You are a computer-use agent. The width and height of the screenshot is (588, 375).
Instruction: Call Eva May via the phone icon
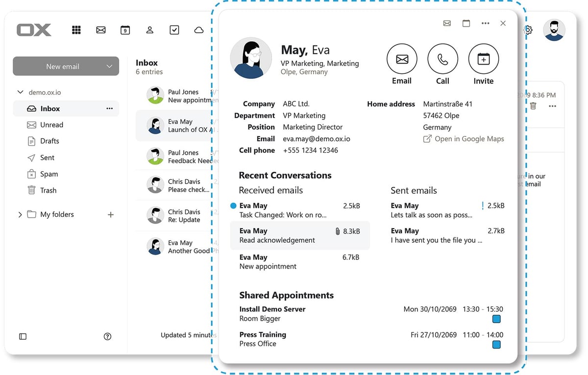click(x=442, y=60)
